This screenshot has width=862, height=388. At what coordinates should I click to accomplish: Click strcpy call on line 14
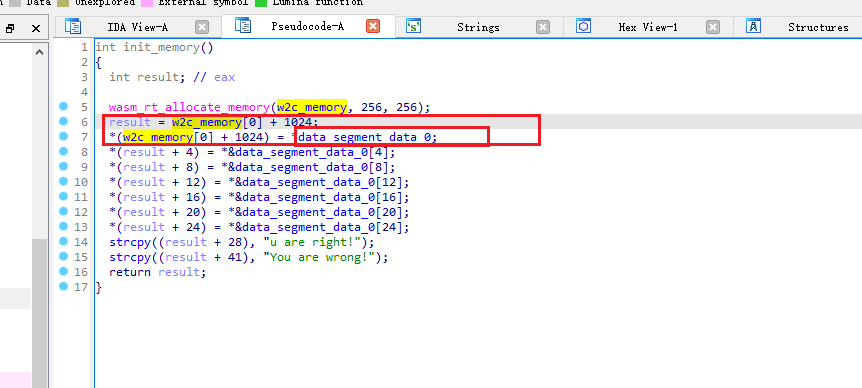click(x=130, y=242)
